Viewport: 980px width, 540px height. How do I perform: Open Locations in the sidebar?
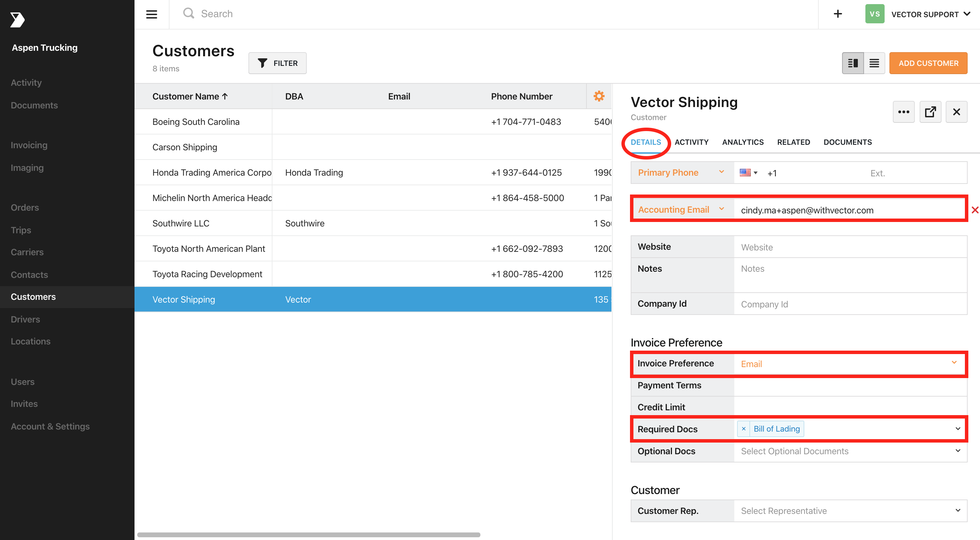click(31, 341)
